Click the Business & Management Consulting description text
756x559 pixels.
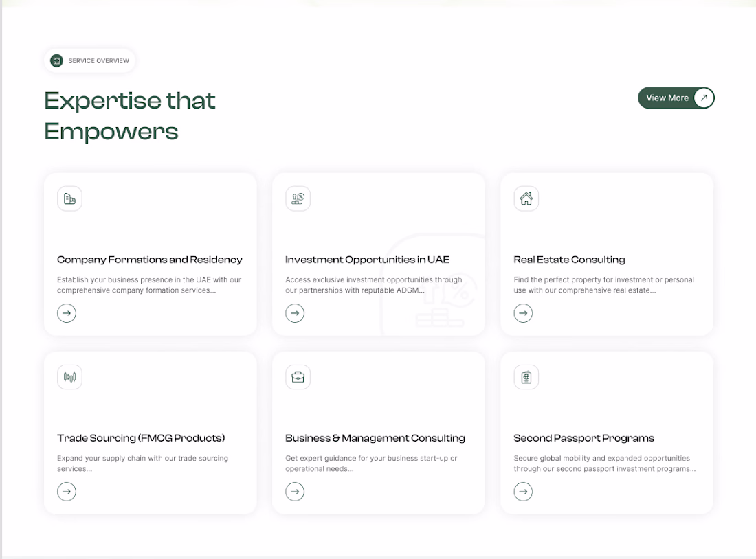[371, 464]
